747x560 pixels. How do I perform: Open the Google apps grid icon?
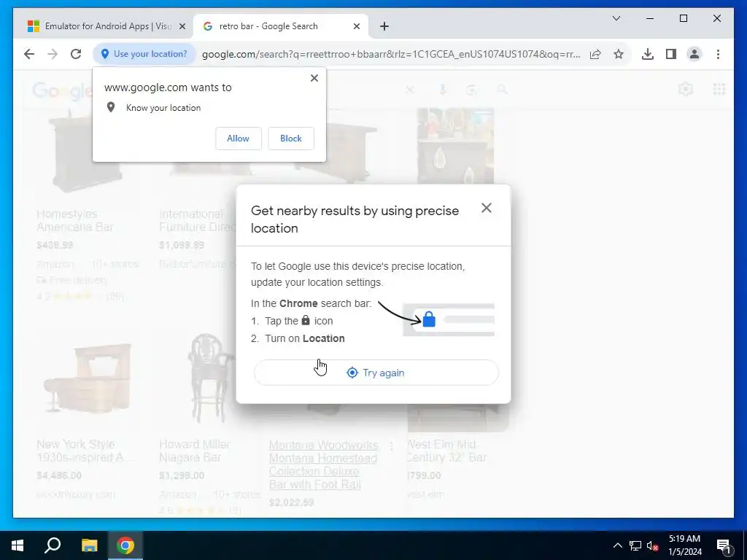[x=719, y=89]
